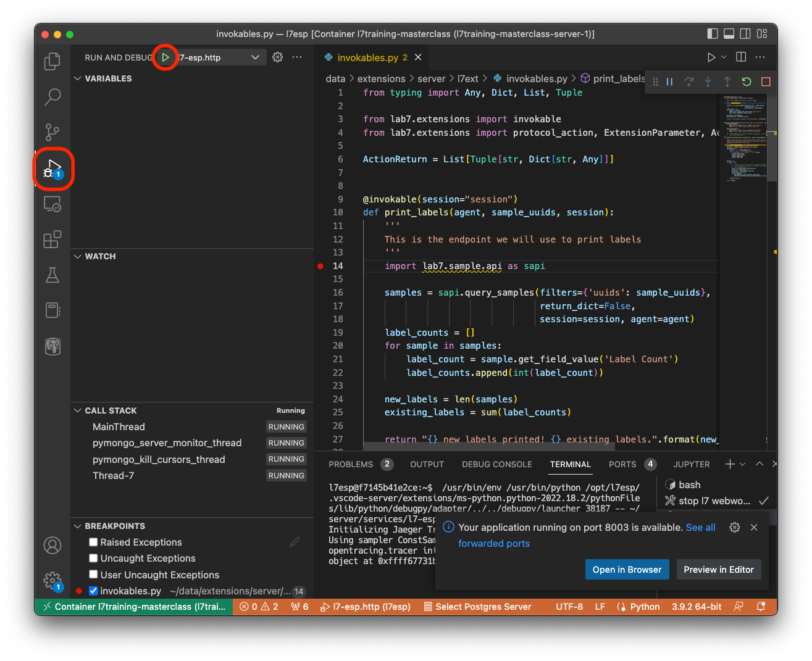Viewport: 812px width, 661px height.
Task: Run Python file from editor title
Action: point(711,57)
